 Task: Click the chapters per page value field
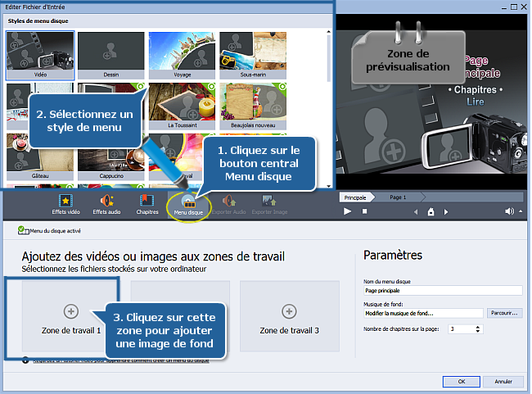pyautogui.click(x=462, y=329)
